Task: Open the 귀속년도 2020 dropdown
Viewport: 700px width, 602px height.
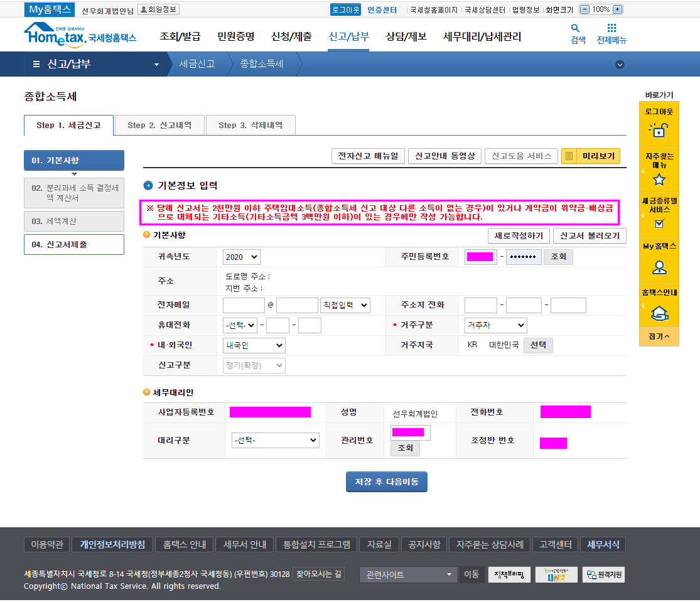Action: coord(241,257)
